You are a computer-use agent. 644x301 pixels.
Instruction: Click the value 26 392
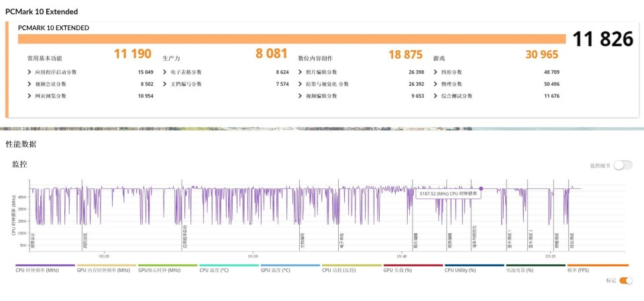click(416, 84)
